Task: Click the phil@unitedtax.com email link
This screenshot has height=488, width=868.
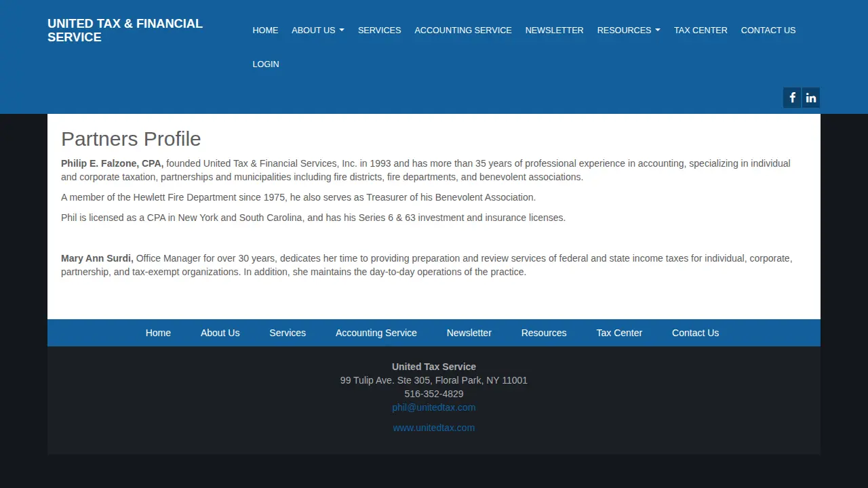Action: [434, 407]
